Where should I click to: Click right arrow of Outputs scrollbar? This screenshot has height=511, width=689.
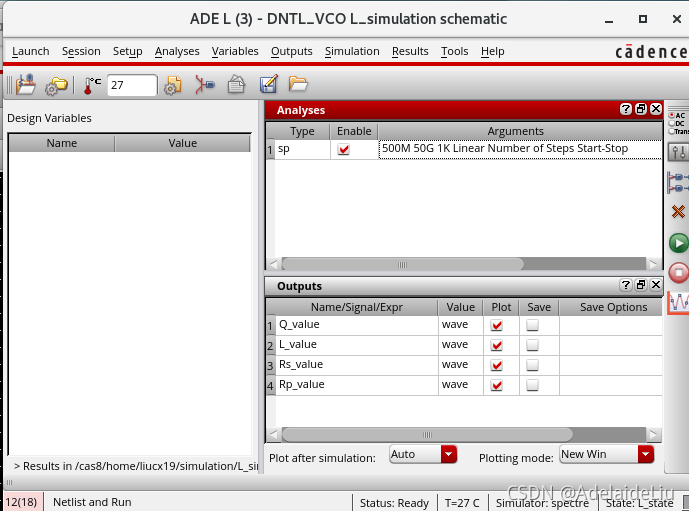pos(653,435)
